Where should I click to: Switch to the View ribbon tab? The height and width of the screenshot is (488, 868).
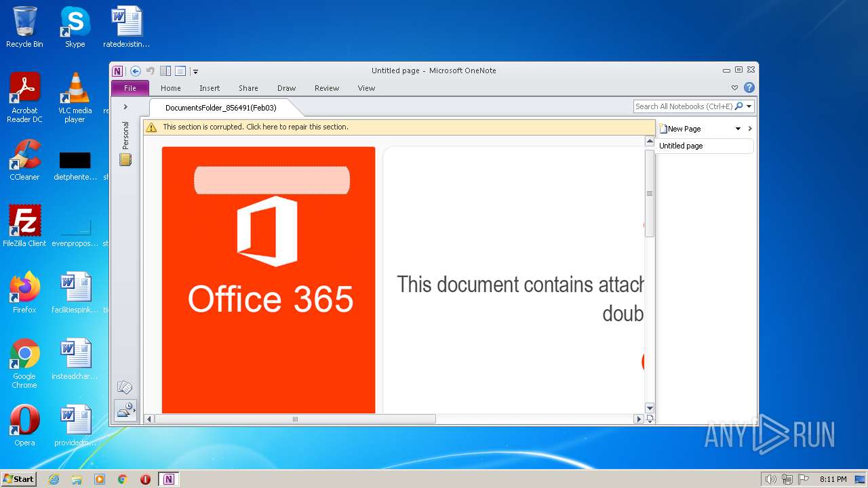click(x=366, y=88)
